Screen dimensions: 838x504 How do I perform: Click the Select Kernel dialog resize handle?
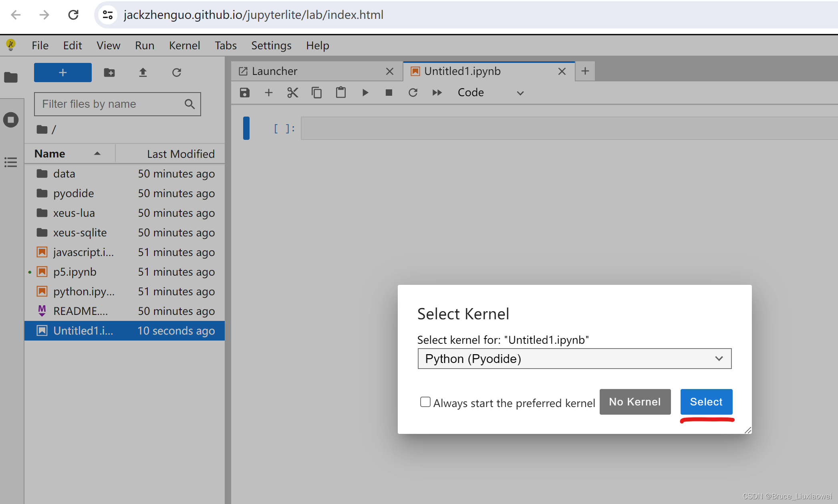[747, 430]
